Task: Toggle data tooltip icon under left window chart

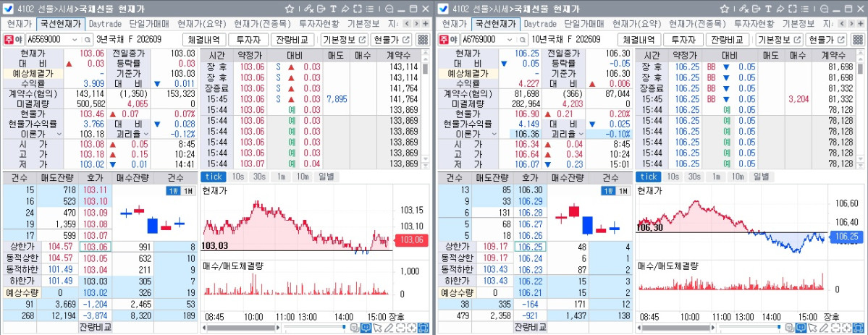Action: click(366, 328)
